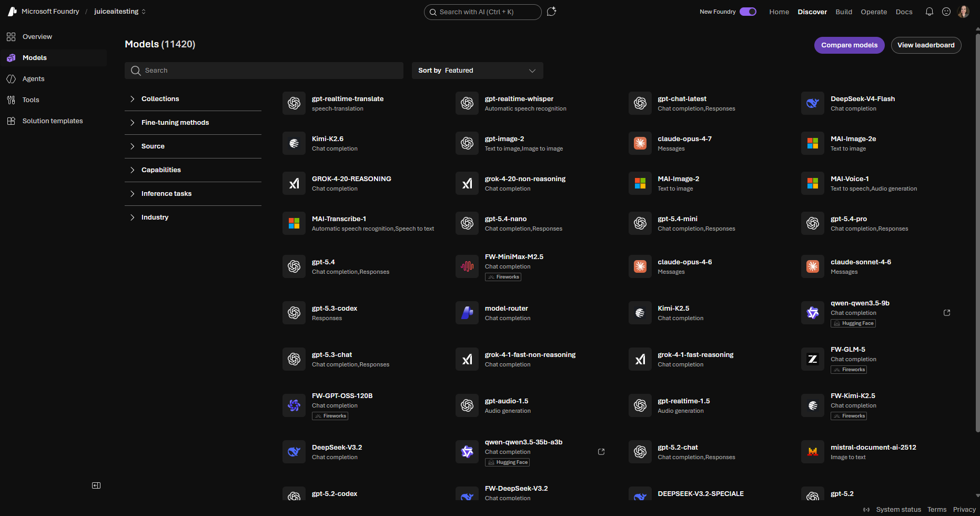Viewport: 980px width, 516px height.
Task: Click the Microsoft icon for MAI-Transcribe-1
Action: pyautogui.click(x=294, y=223)
